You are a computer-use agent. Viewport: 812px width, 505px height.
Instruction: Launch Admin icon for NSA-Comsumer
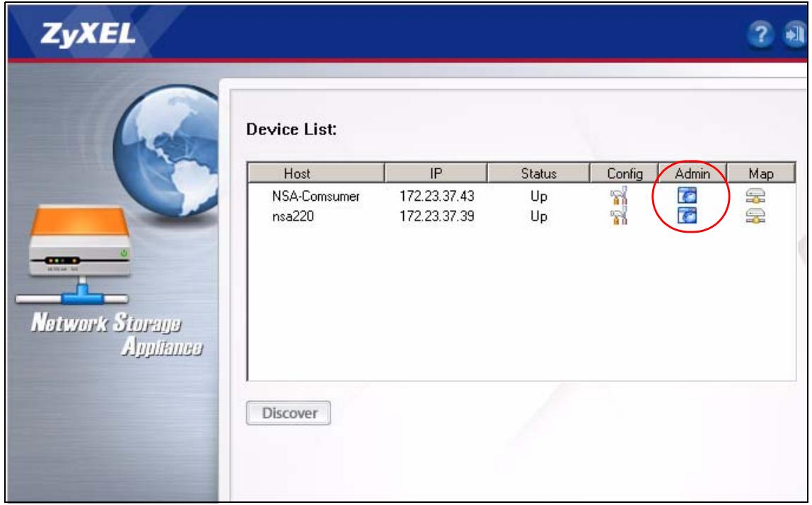pos(688,196)
